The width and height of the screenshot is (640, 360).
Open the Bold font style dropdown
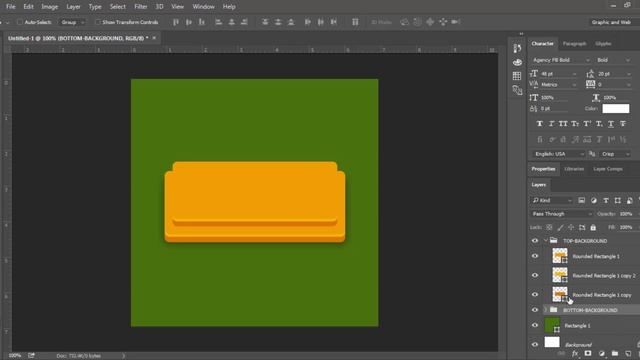click(x=613, y=60)
